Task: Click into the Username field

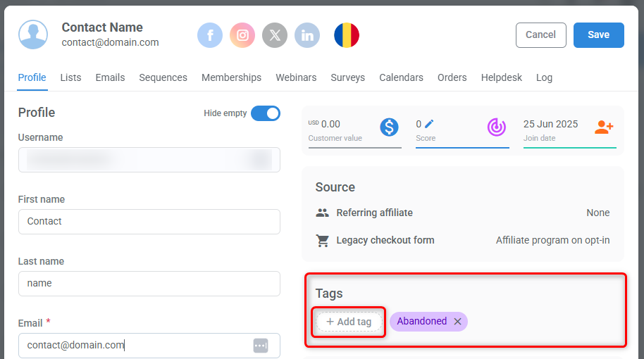Action: [x=149, y=160]
